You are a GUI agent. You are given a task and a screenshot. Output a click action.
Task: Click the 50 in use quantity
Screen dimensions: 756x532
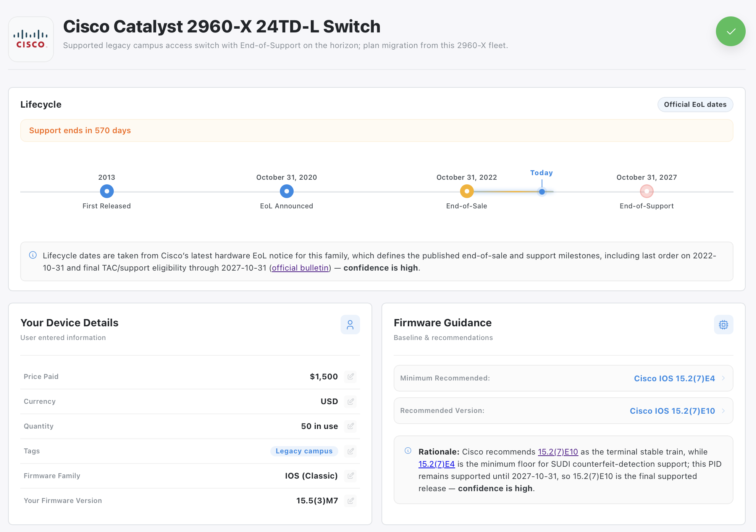pyautogui.click(x=320, y=426)
